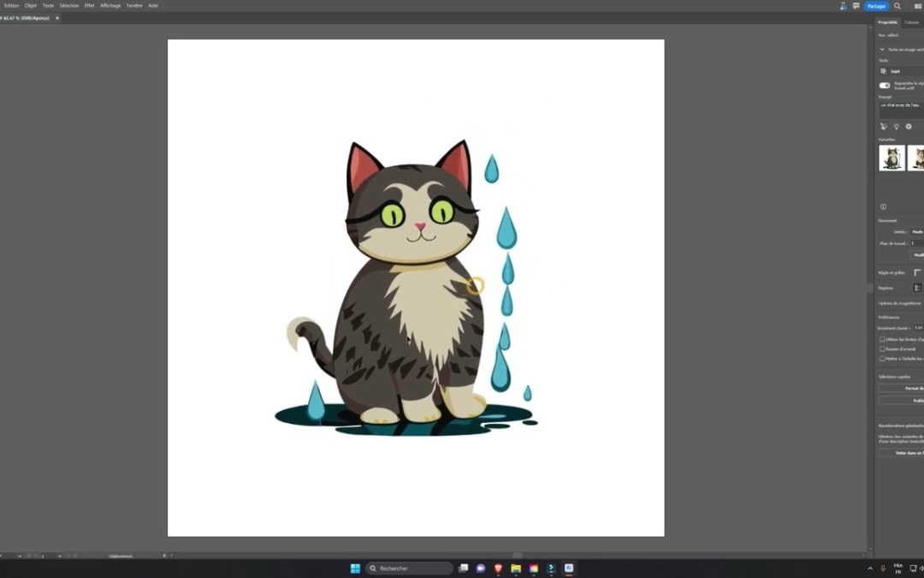This screenshot has height=578, width=924.
Task: Open the Affichage menu
Action: pyautogui.click(x=110, y=5)
